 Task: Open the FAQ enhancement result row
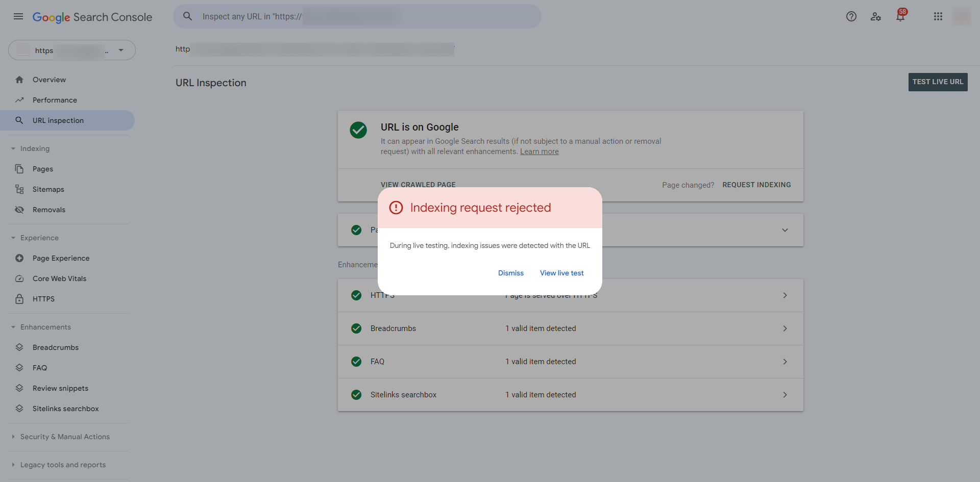(x=571, y=362)
